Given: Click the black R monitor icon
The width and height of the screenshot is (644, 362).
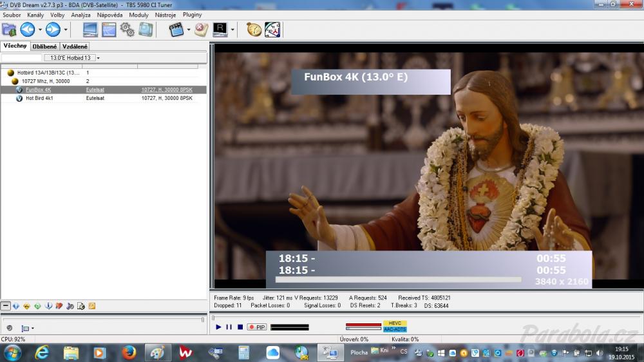Looking at the screenshot, I should pyautogui.click(x=220, y=30).
